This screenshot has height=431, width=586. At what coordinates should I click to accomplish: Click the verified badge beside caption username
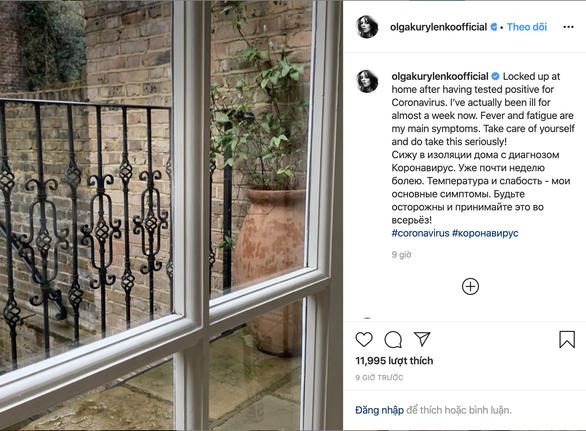[495, 76]
